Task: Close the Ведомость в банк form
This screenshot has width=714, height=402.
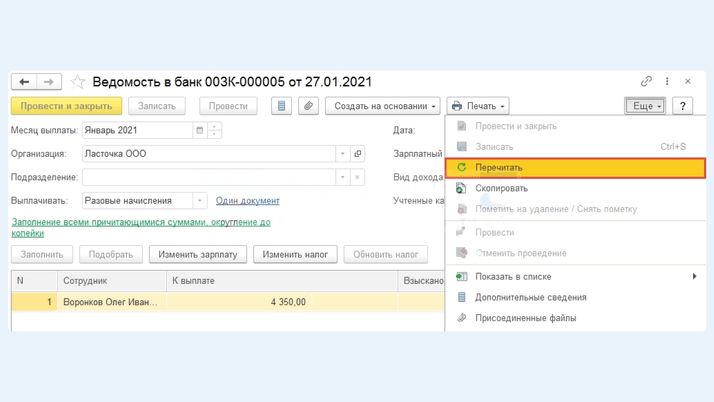Action: click(688, 81)
